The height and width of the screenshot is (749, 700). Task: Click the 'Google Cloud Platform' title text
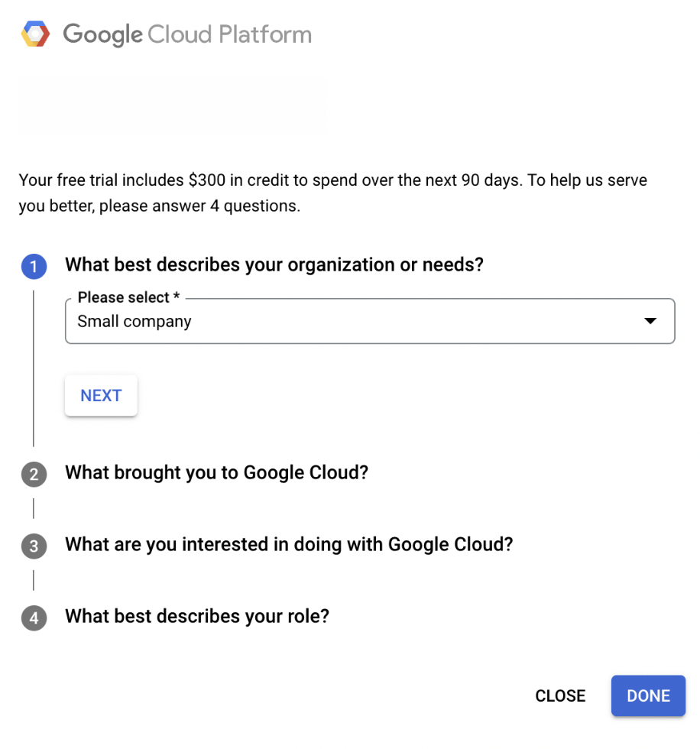[x=187, y=34]
